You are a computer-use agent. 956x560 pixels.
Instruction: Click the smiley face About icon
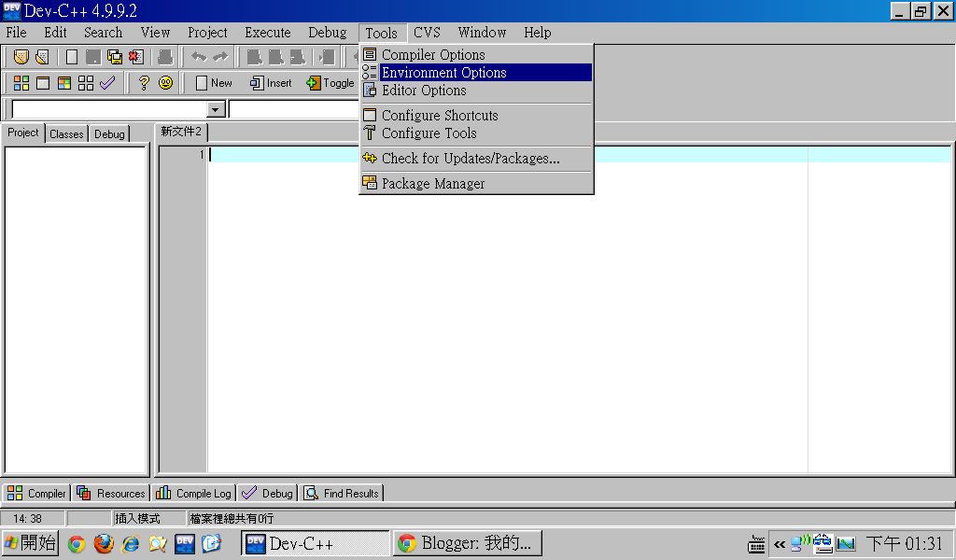click(x=165, y=83)
